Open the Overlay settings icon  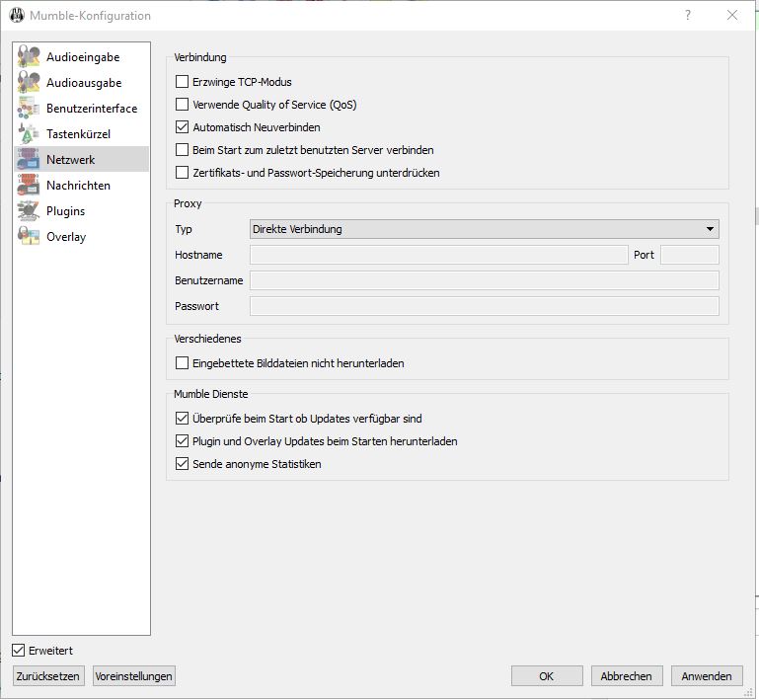pyautogui.click(x=29, y=237)
